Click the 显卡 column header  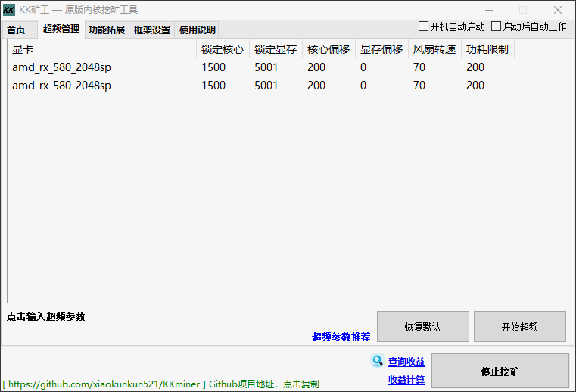point(101,49)
